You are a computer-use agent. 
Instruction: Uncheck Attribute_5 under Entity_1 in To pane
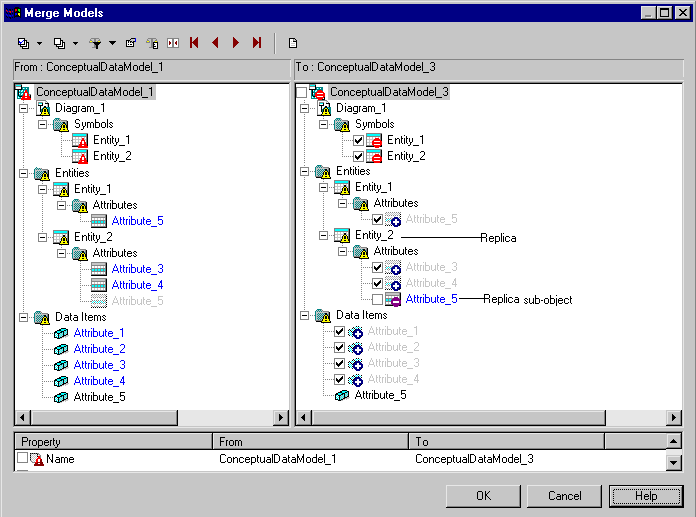tap(378, 220)
